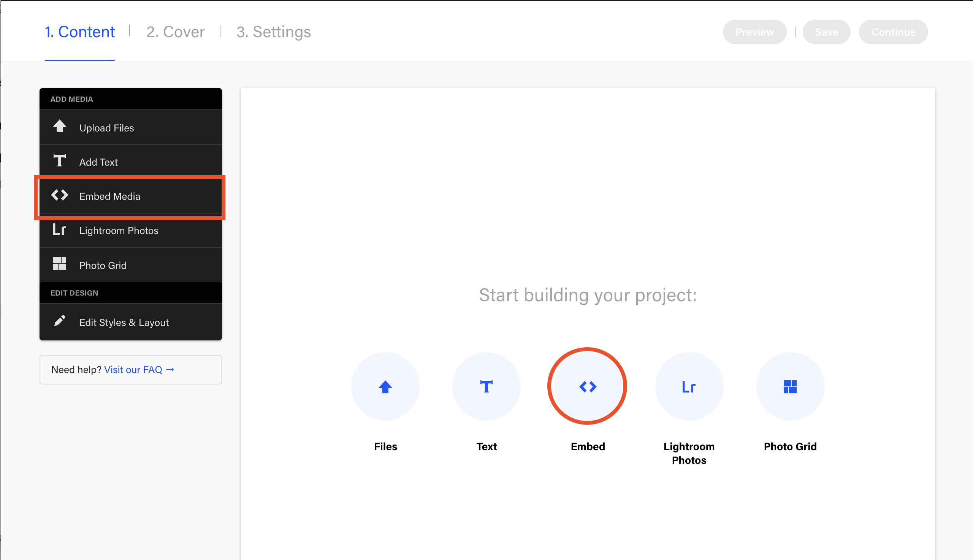This screenshot has width=973, height=560.
Task: Select the highlighted circular Embed icon
Action: coord(588,386)
